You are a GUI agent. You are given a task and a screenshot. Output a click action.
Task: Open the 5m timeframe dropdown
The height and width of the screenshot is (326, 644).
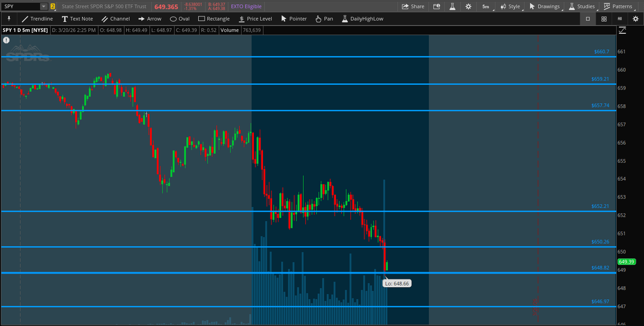pyautogui.click(x=486, y=6)
